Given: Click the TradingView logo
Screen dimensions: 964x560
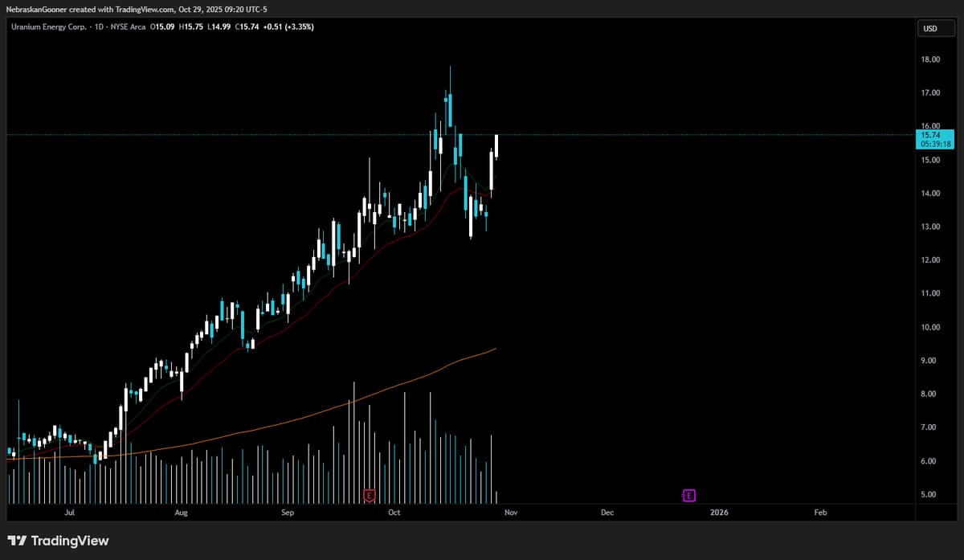Looking at the screenshot, I should pyautogui.click(x=58, y=541).
